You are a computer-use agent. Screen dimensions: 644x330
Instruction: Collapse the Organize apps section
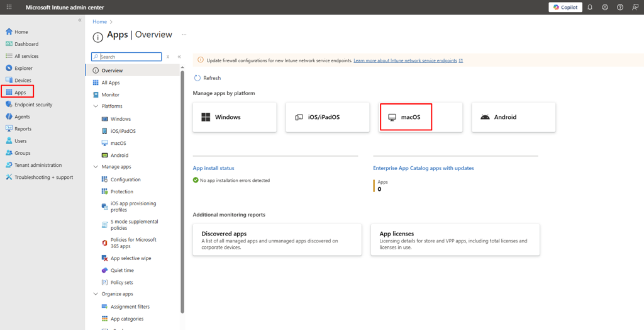96,294
